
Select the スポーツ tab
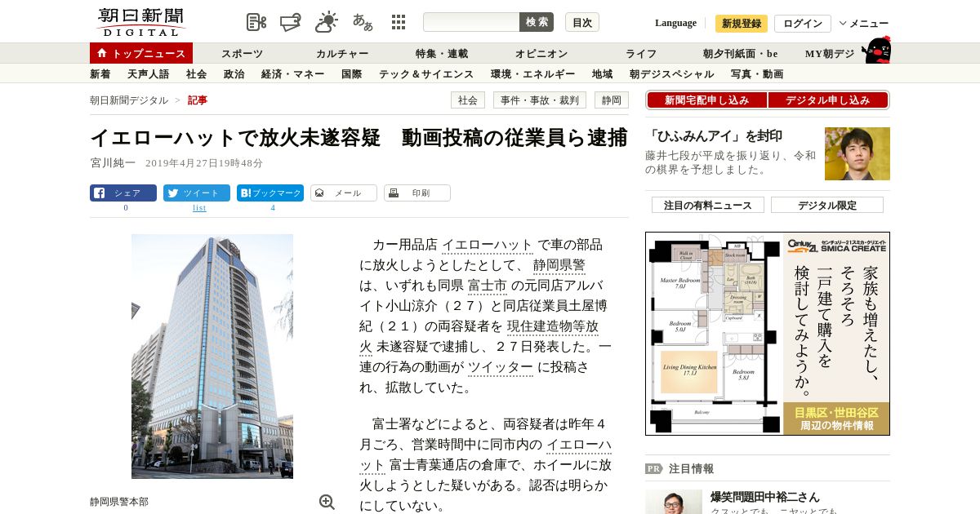point(243,53)
